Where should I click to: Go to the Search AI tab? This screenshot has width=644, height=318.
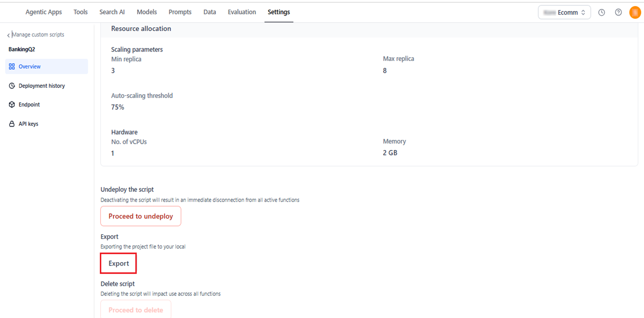[x=112, y=12]
